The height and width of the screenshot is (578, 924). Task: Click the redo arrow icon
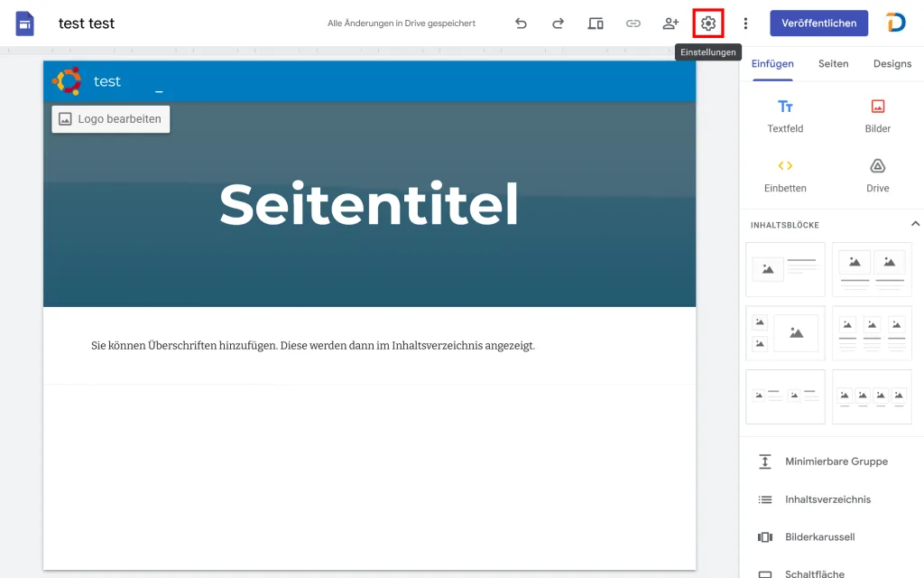[558, 23]
